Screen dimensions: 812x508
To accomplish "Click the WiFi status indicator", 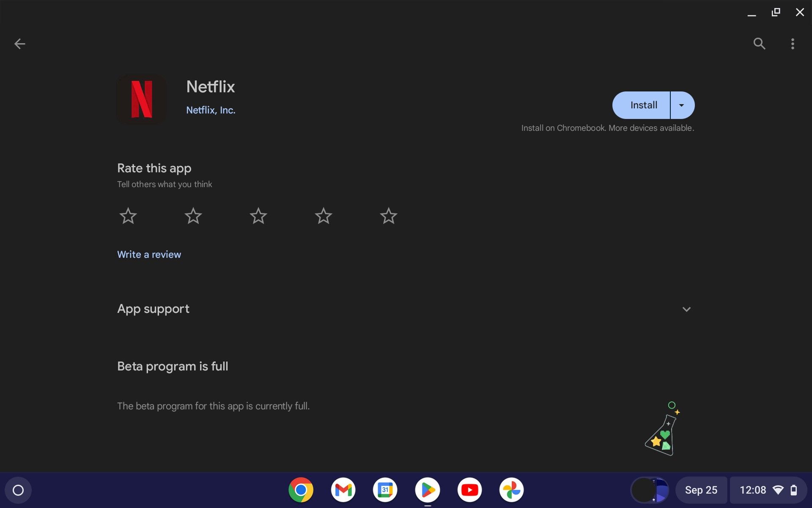I will [777, 489].
